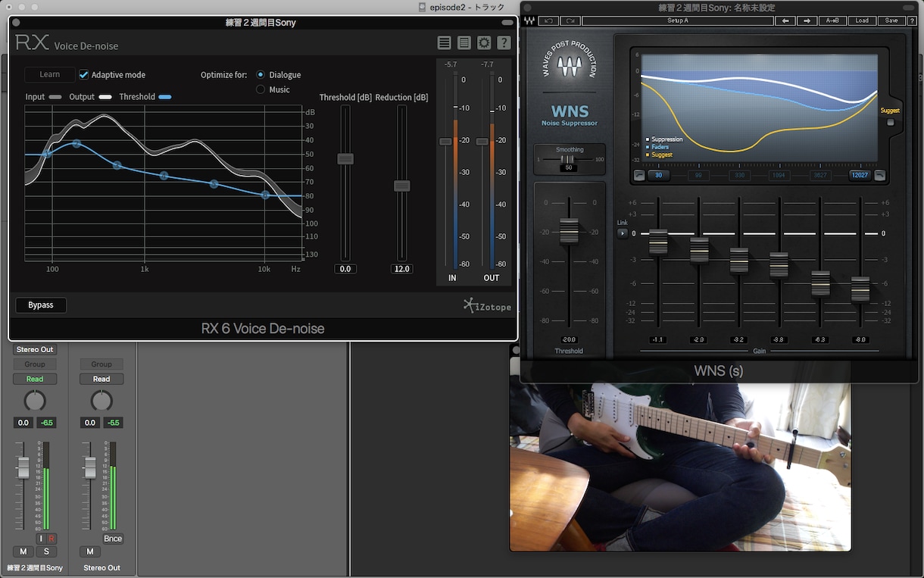Open Read automation mode on Stereo Out strip
The width and height of the screenshot is (924, 578).
coord(101,379)
